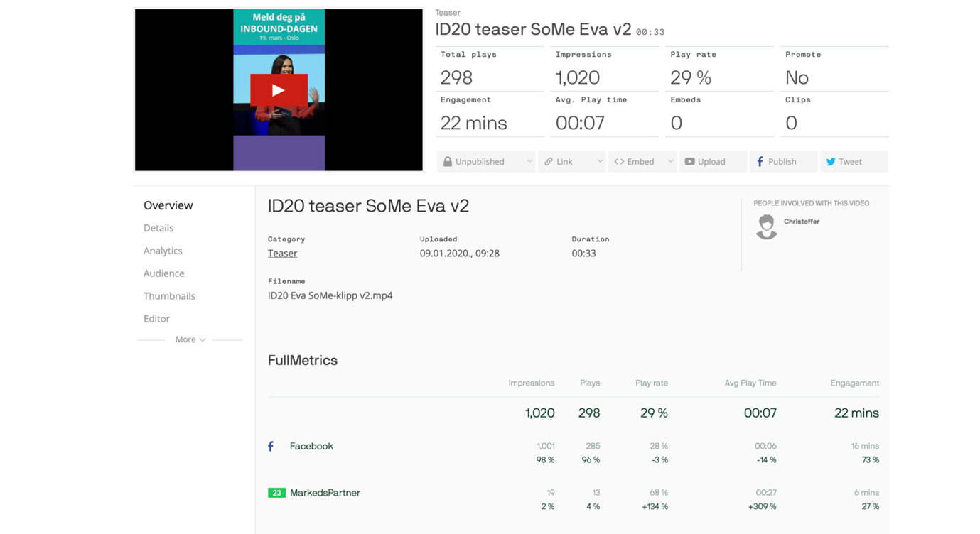980x534 pixels.
Task: Open the Analytics section
Action: click(x=163, y=251)
